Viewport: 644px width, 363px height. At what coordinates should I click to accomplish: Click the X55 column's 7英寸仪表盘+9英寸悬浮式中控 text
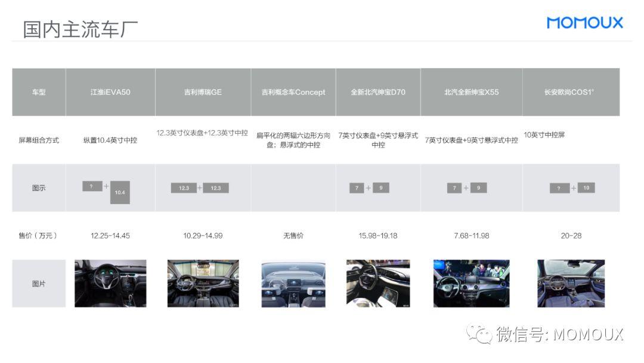tap(472, 140)
